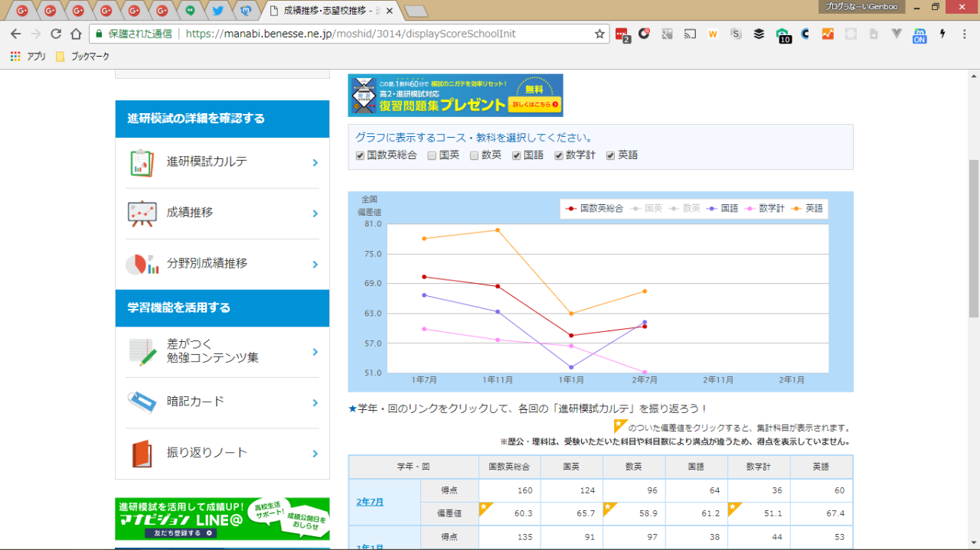Click 詳しくはこちら on the banner

pos(534,104)
